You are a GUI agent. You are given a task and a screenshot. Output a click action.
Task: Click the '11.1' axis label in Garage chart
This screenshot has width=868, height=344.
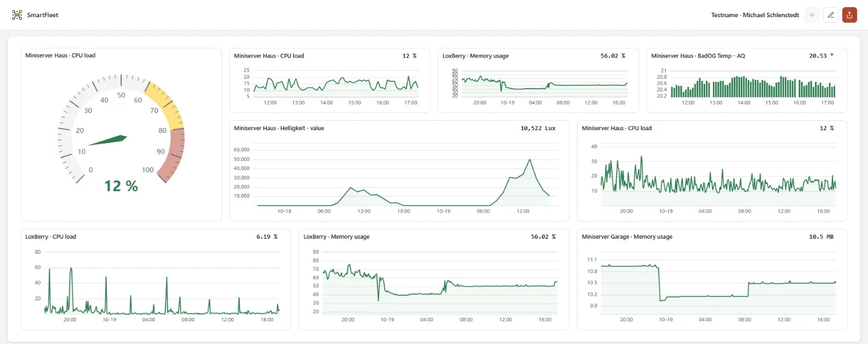[x=592, y=259]
